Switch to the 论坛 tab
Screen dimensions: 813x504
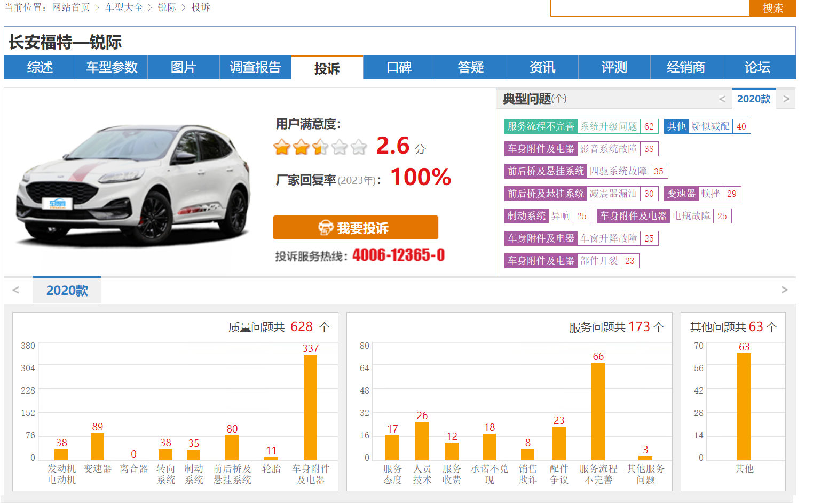point(758,67)
